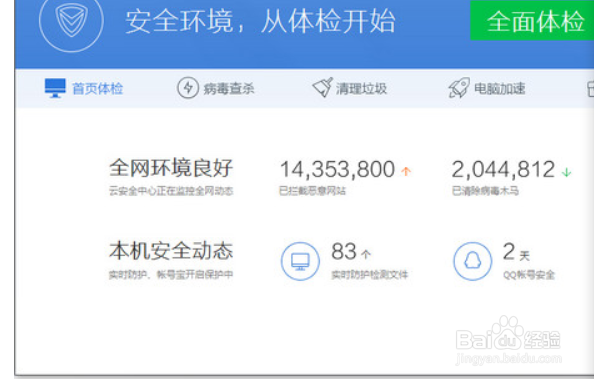Switch to the 电脑加速 tab
The image size is (594, 379).
[x=487, y=88]
